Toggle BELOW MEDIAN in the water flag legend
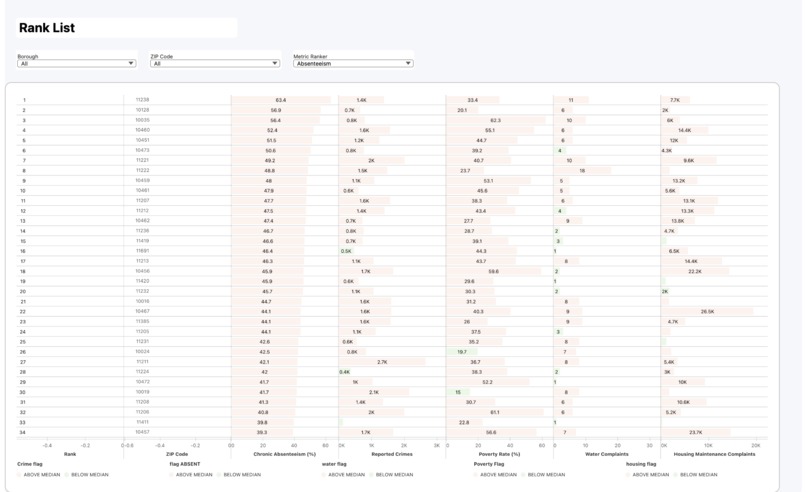This screenshot has height=492, width=806. (391, 475)
